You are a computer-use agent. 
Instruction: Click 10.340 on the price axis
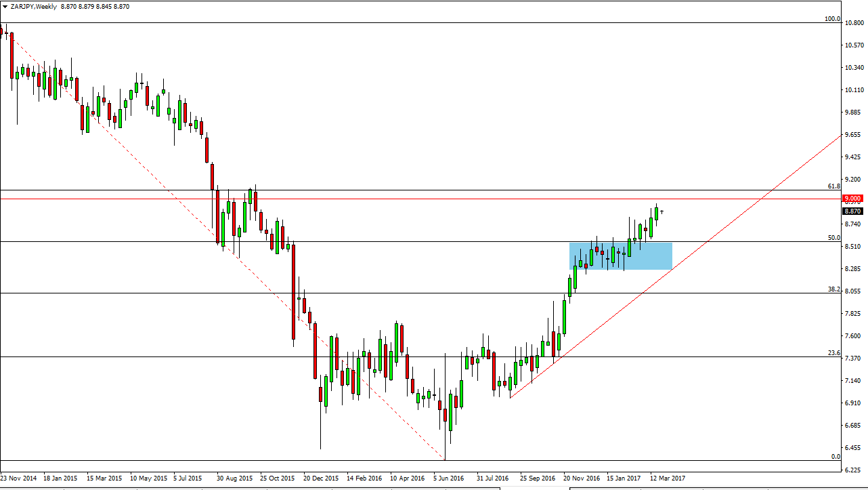coord(854,68)
